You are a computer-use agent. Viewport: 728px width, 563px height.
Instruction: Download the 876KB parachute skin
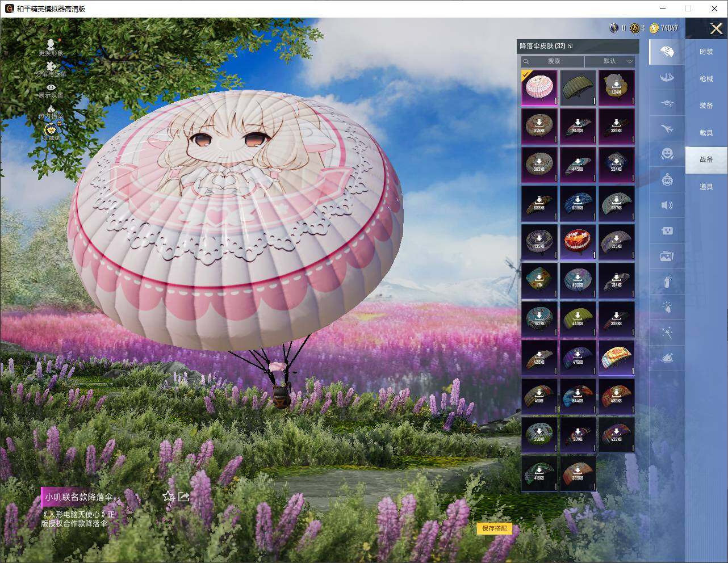[539, 127]
